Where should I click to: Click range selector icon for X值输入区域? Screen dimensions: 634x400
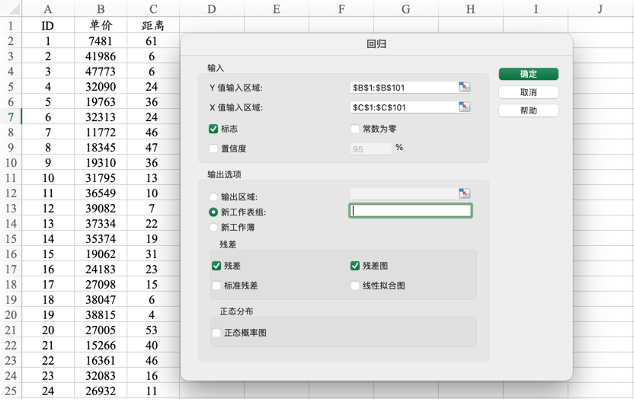(464, 107)
